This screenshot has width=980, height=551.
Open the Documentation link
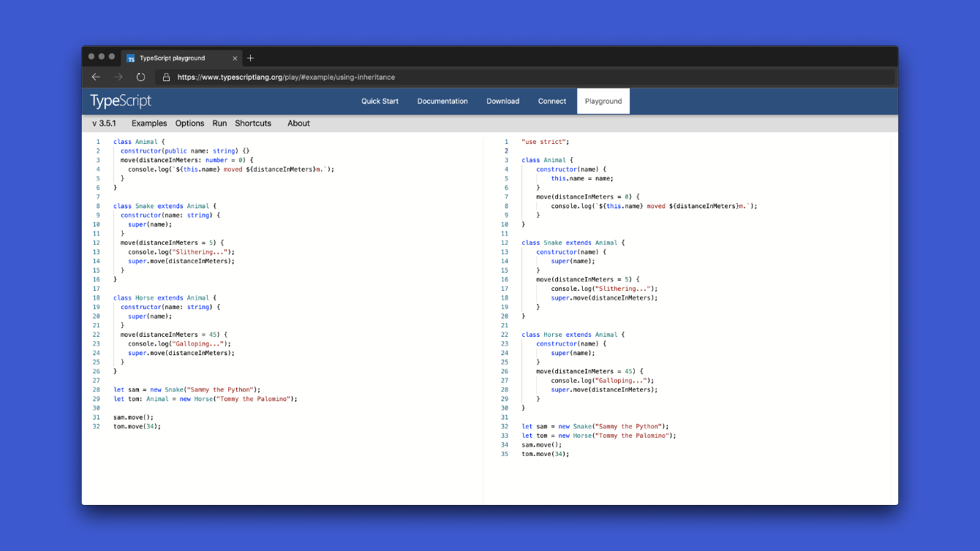pos(442,102)
